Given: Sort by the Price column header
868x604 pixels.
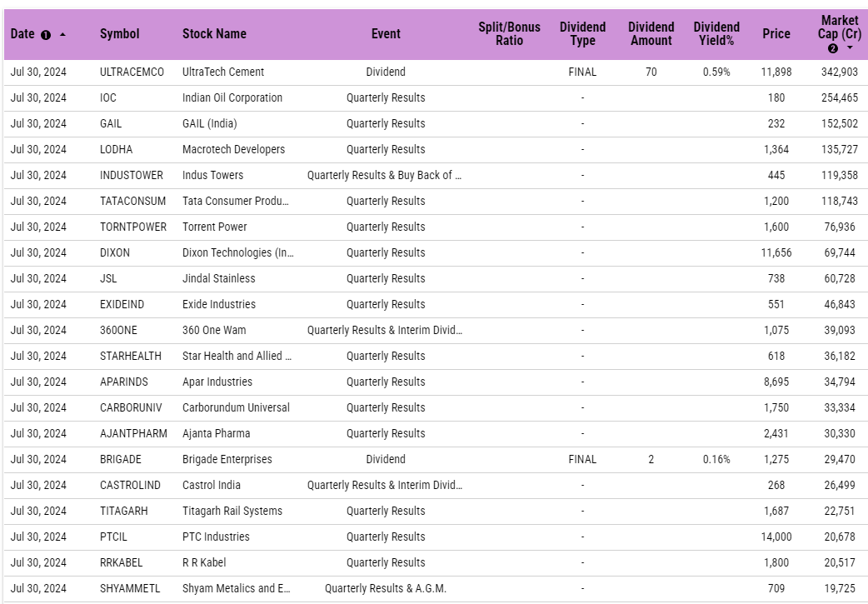Looking at the screenshot, I should click(x=776, y=34).
